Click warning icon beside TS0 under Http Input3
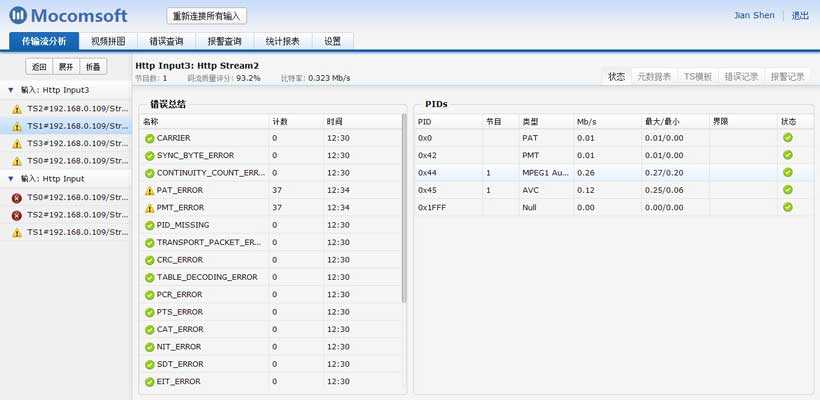 (17, 161)
